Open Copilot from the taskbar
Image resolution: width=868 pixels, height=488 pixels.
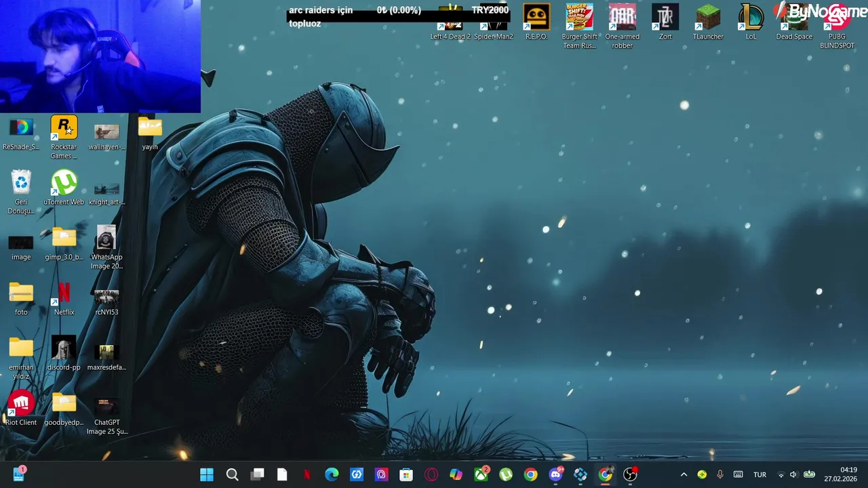(456, 474)
